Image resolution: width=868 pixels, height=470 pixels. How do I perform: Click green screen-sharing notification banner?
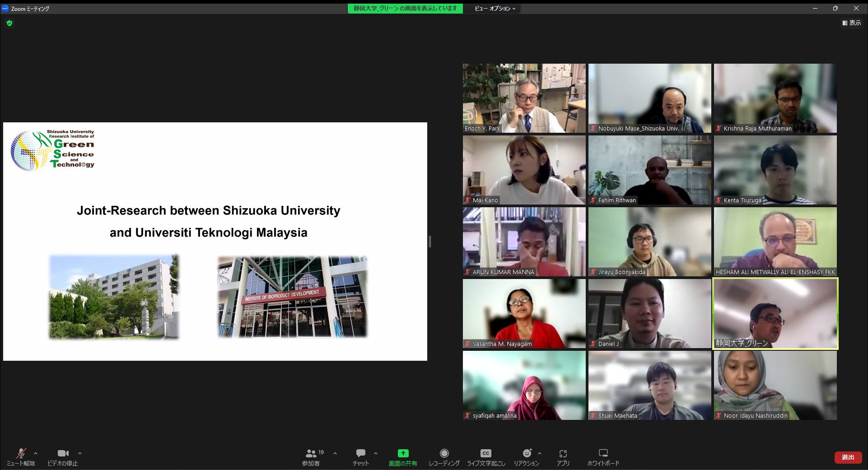[405, 9]
